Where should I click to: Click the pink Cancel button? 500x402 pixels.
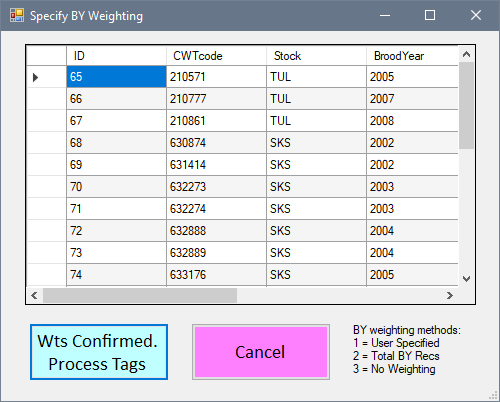pos(261,352)
